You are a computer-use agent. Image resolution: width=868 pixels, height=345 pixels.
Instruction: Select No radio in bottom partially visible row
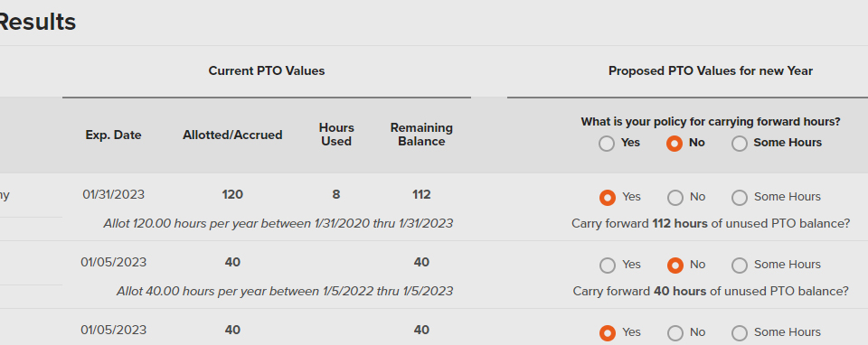675,333
